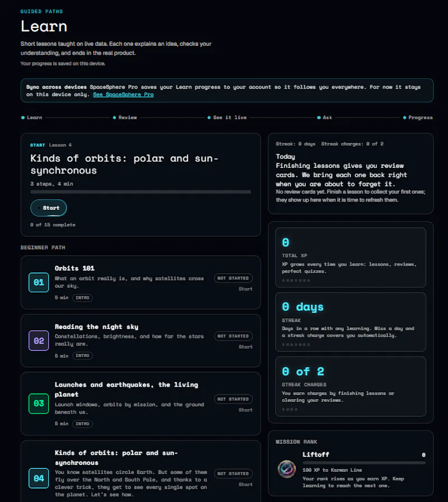Click the Learn page heading
Image resolution: width=448 pixels, height=502 pixels.
44,26
